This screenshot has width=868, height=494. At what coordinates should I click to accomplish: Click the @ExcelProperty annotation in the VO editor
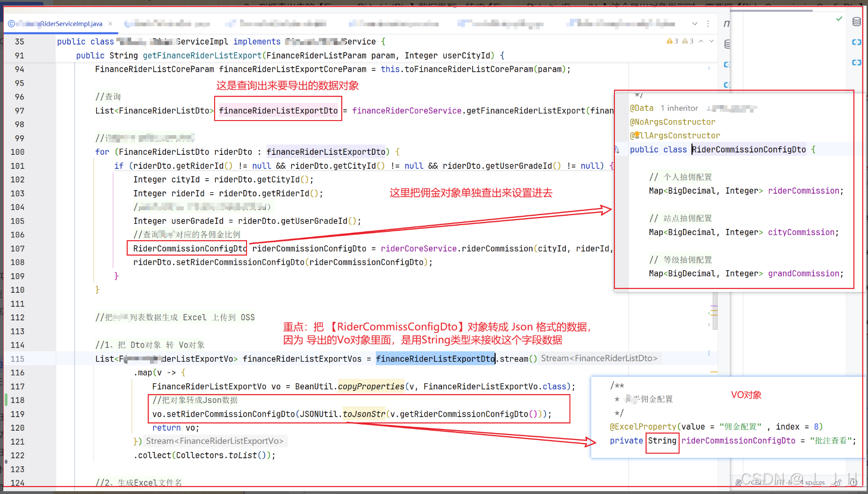pyautogui.click(x=643, y=427)
